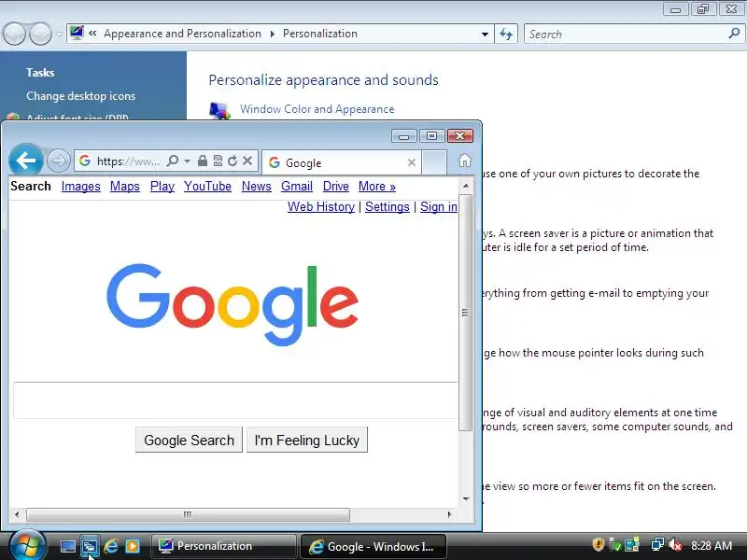
Task: Open Google Settings link
Action: coord(388,206)
